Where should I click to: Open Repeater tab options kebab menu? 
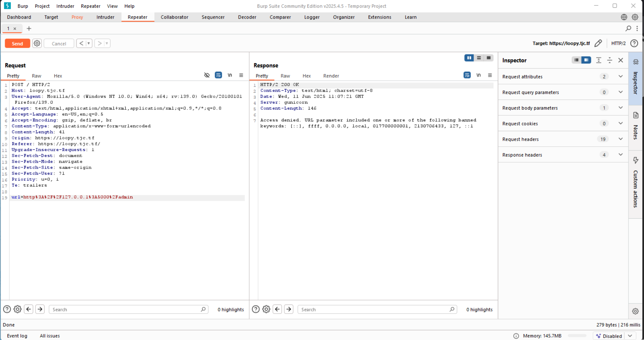point(637,28)
